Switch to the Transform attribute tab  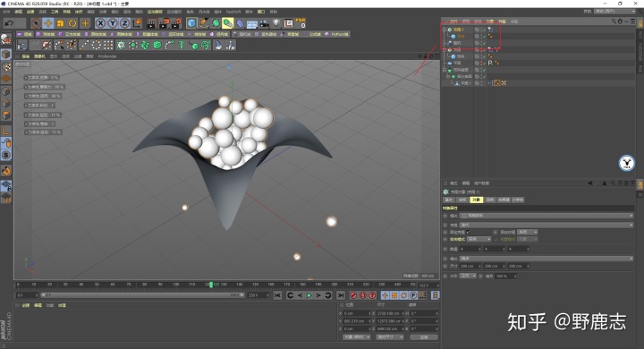coord(490,200)
